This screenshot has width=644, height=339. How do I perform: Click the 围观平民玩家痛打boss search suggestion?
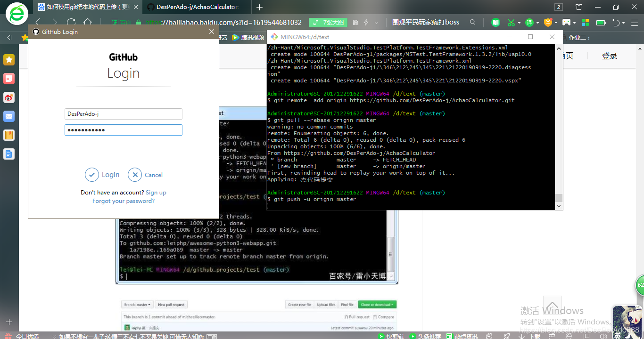pyautogui.click(x=426, y=22)
